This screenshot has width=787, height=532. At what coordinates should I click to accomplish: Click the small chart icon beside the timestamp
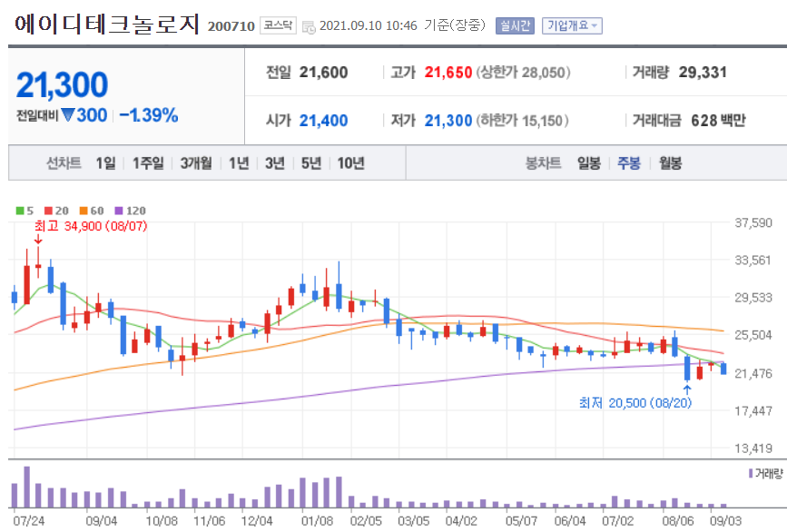308,25
